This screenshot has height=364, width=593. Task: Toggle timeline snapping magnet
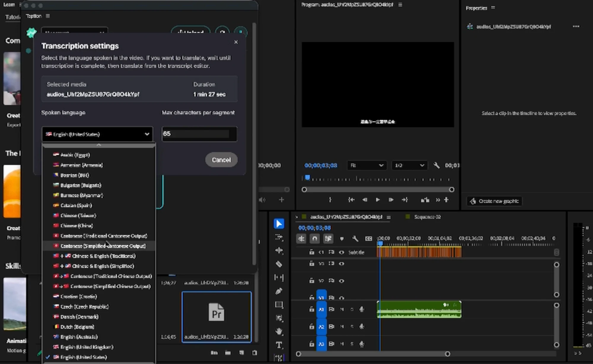point(315,238)
